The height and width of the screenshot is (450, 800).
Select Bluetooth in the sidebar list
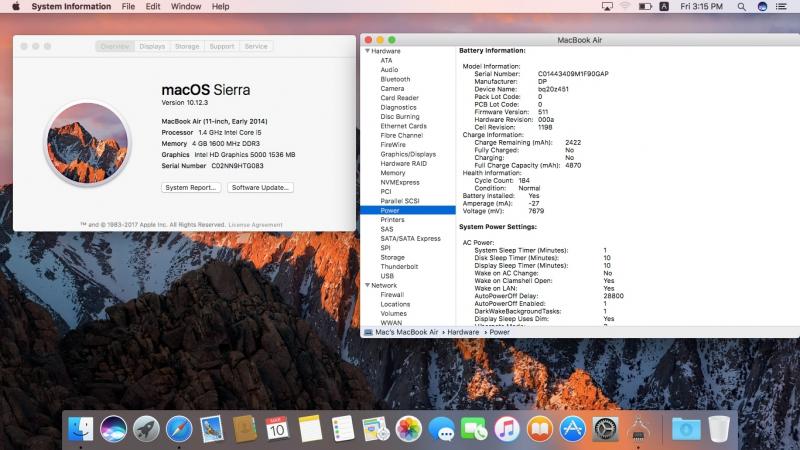click(x=395, y=79)
